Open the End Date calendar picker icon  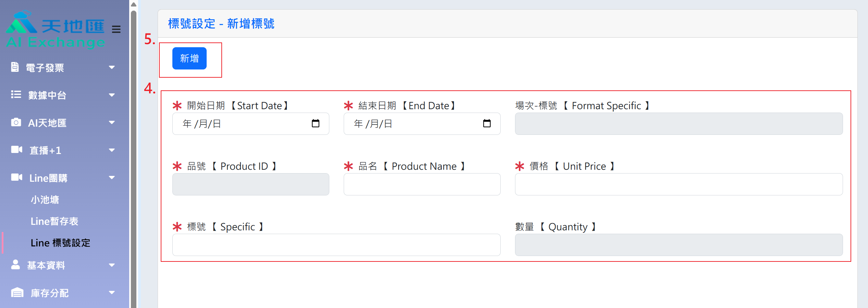[487, 123]
